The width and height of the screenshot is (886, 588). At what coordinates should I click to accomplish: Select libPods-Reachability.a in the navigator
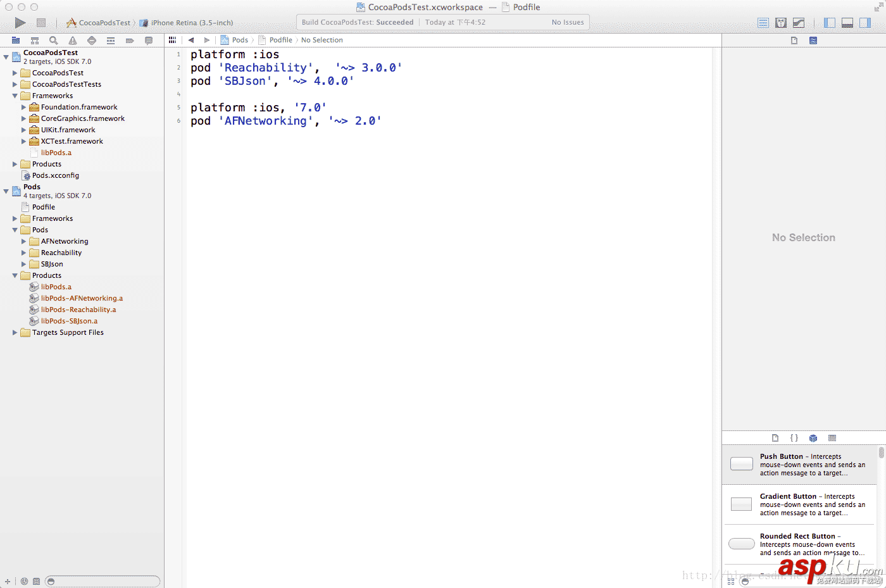78,310
